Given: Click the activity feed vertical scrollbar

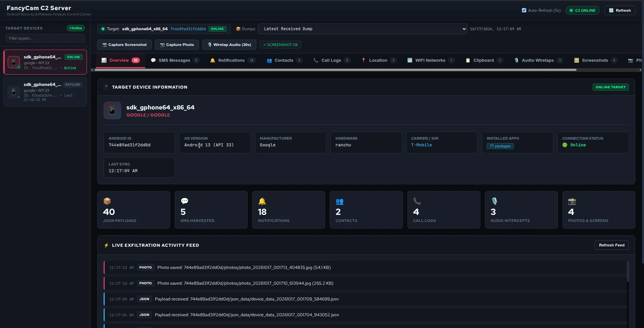Looking at the screenshot, I should (x=628, y=271).
